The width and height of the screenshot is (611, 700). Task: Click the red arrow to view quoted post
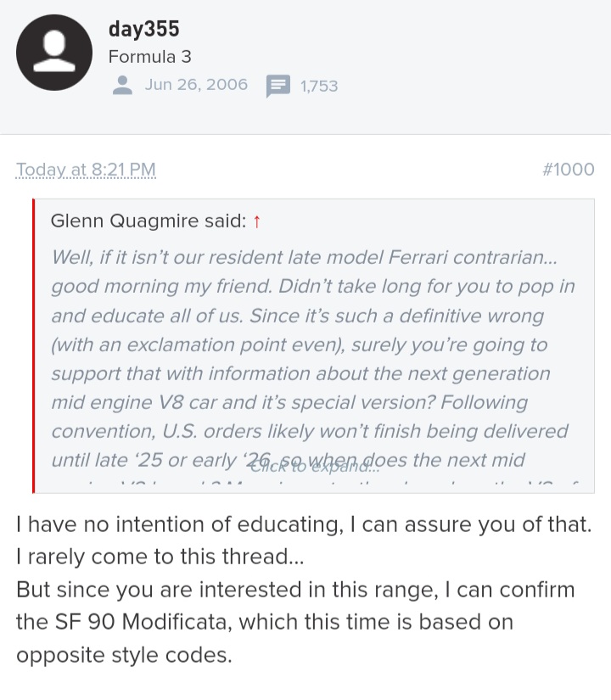pyautogui.click(x=257, y=221)
